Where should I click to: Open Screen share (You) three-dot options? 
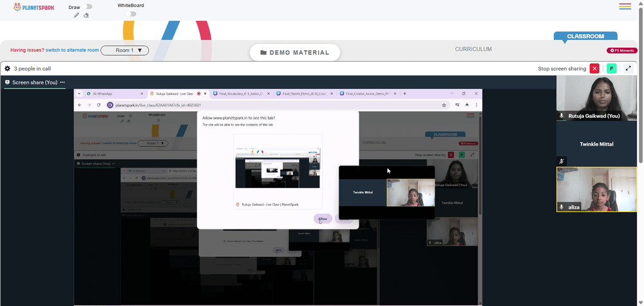tap(62, 82)
